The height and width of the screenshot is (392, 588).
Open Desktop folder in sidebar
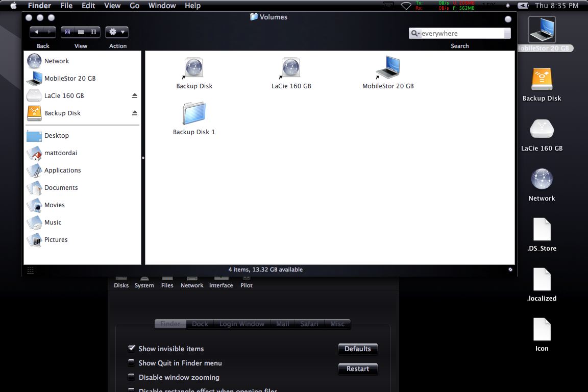tap(56, 135)
